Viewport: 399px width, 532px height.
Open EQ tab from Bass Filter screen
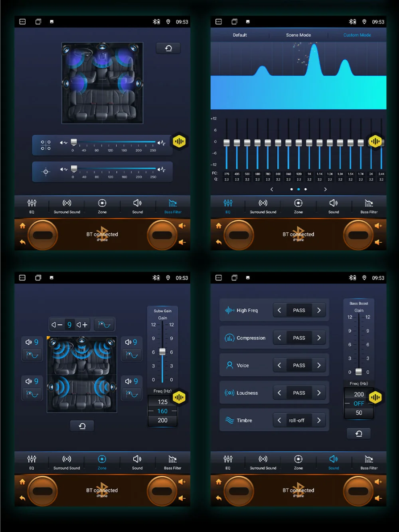[x=32, y=206]
